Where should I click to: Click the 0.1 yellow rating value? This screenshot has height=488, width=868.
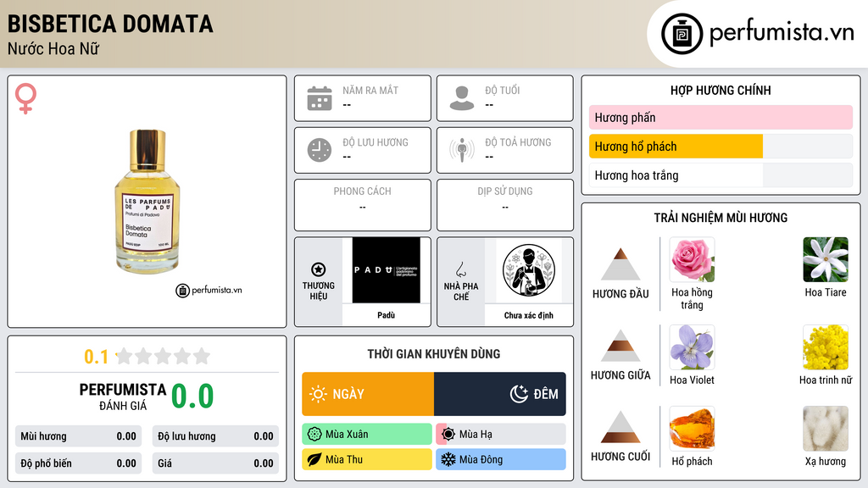[x=97, y=357]
